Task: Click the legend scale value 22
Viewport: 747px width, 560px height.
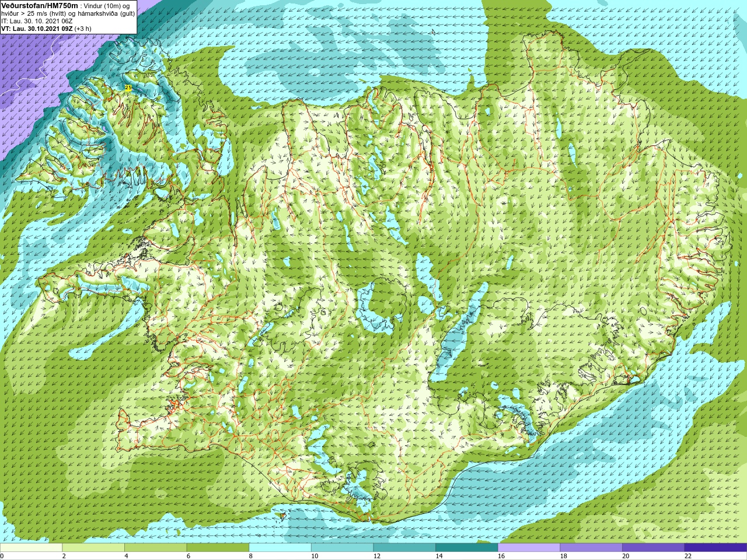Action: click(x=688, y=556)
